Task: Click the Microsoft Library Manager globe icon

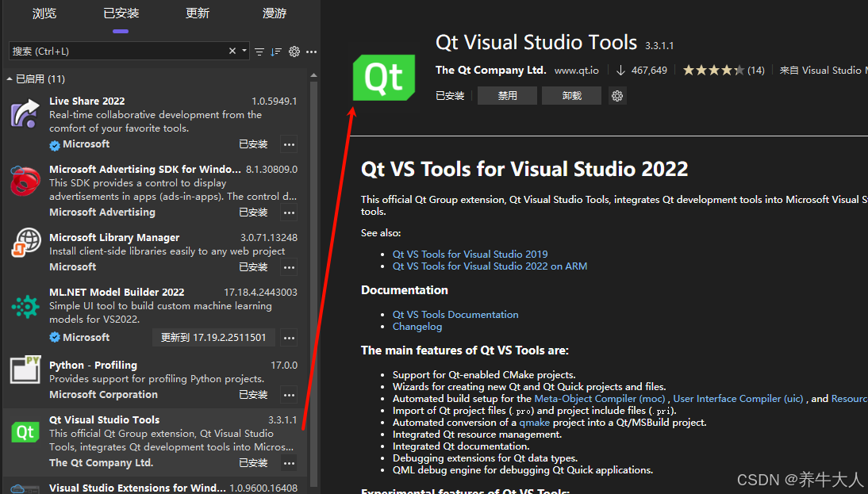Action: pos(26,243)
